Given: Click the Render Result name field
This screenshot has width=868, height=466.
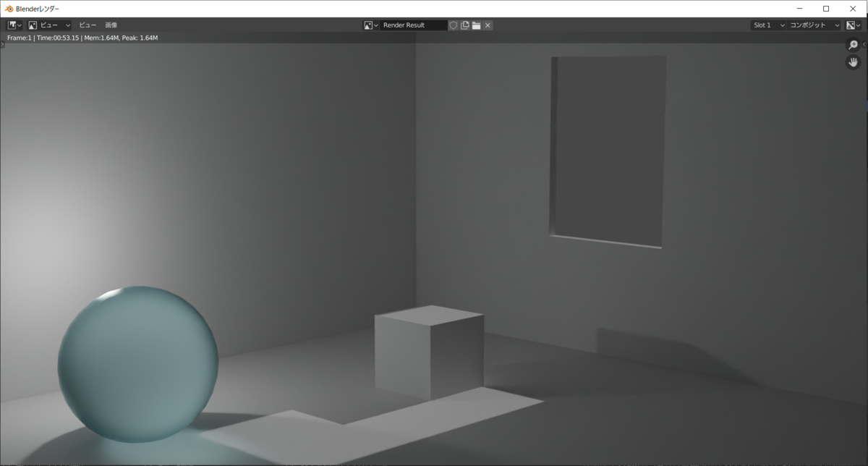Looking at the screenshot, I should 414,25.
